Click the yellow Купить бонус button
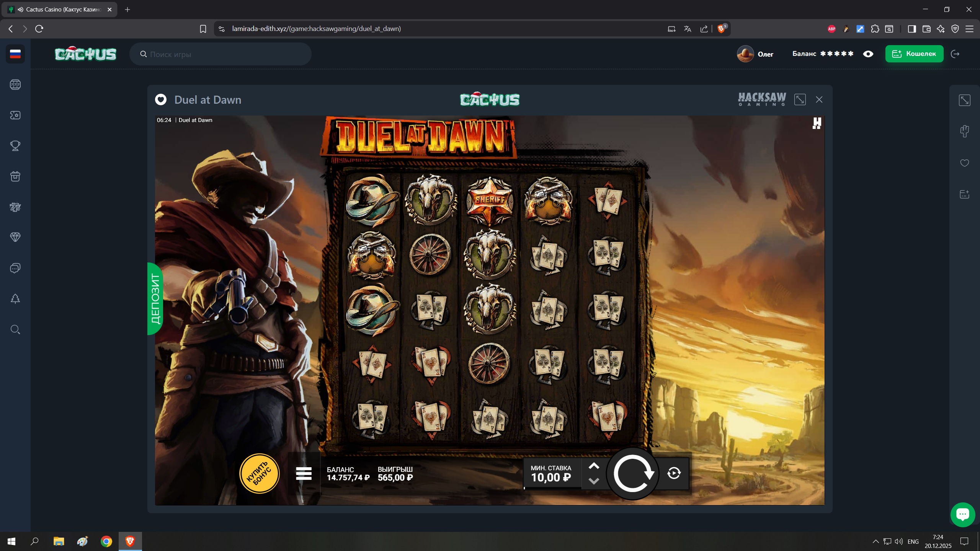 click(260, 474)
